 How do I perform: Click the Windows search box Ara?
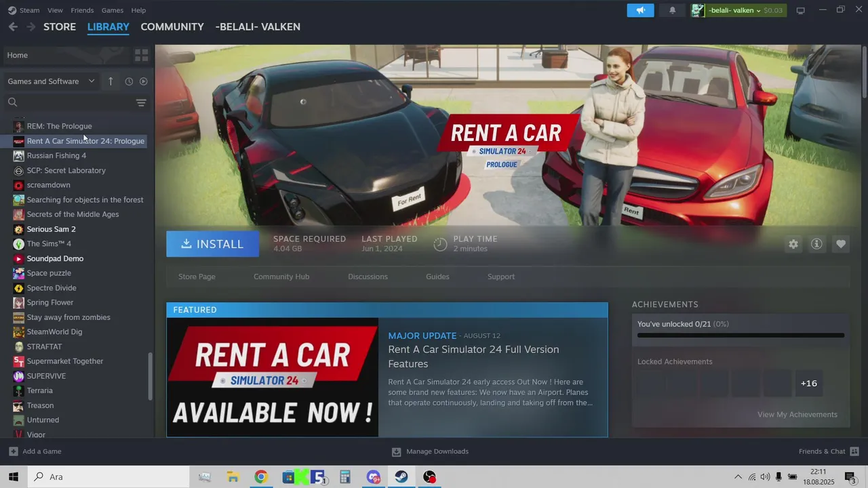[x=108, y=477]
